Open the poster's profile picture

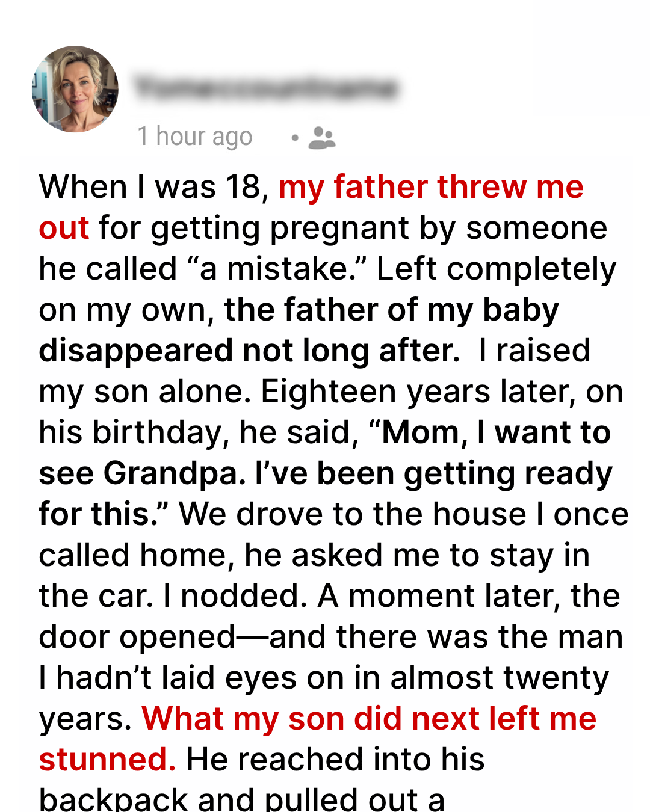click(75, 89)
